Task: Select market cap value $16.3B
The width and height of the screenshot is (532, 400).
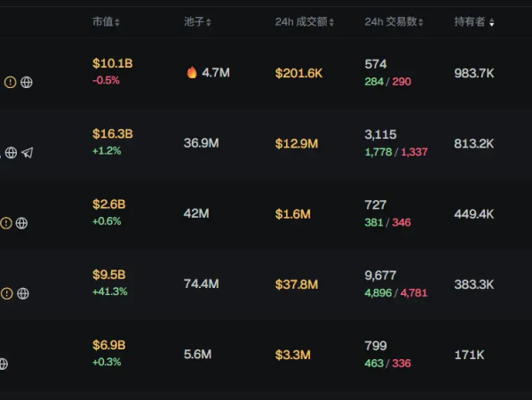Action: [x=113, y=134]
